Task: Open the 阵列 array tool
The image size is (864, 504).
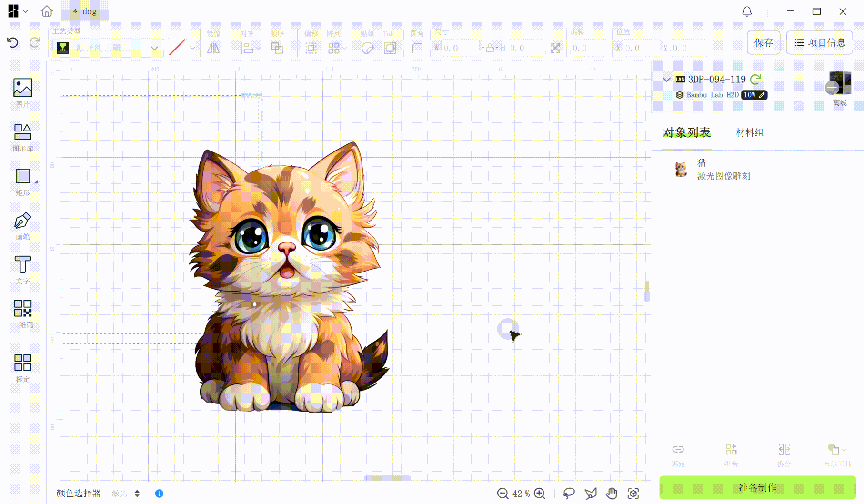Action: pos(337,48)
